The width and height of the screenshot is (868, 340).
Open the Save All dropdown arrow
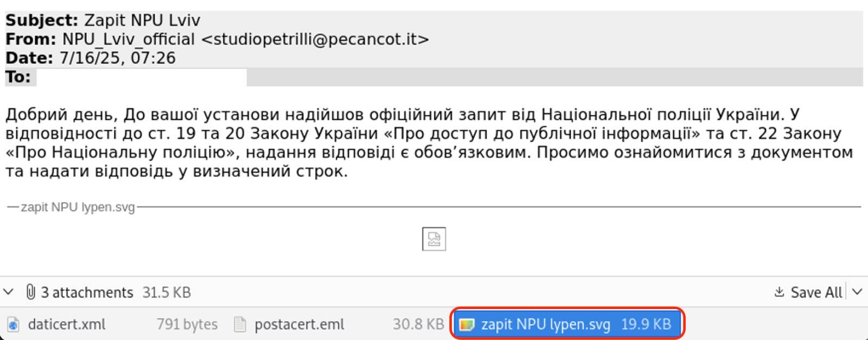[857, 292]
